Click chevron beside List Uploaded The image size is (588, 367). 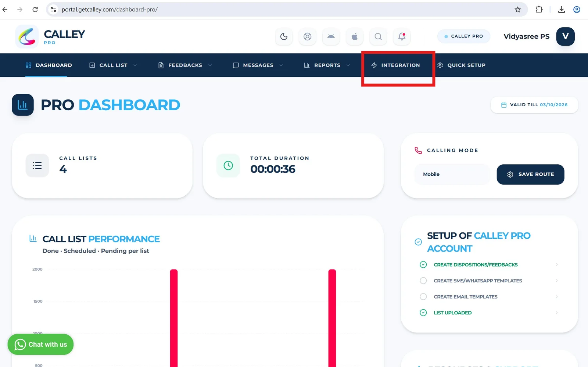[557, 313]
